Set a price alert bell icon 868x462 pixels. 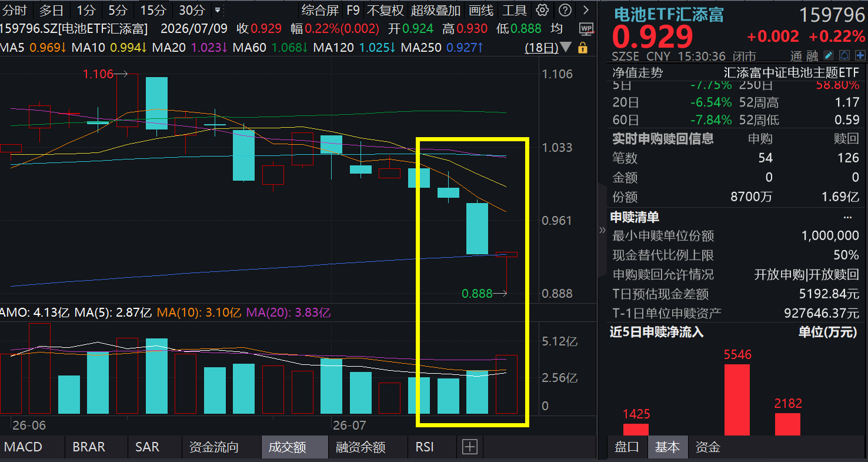click(x=844, y=56)
